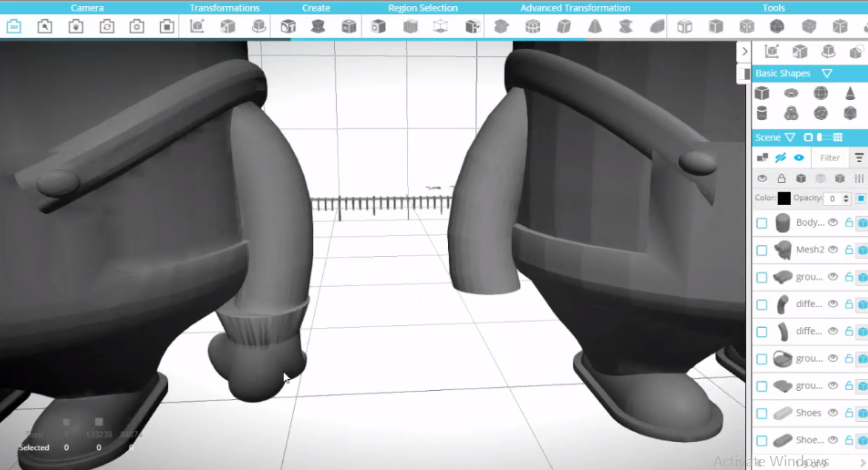Click the show-all blue eye button
868x470 pixels.
tap(799, 158)
